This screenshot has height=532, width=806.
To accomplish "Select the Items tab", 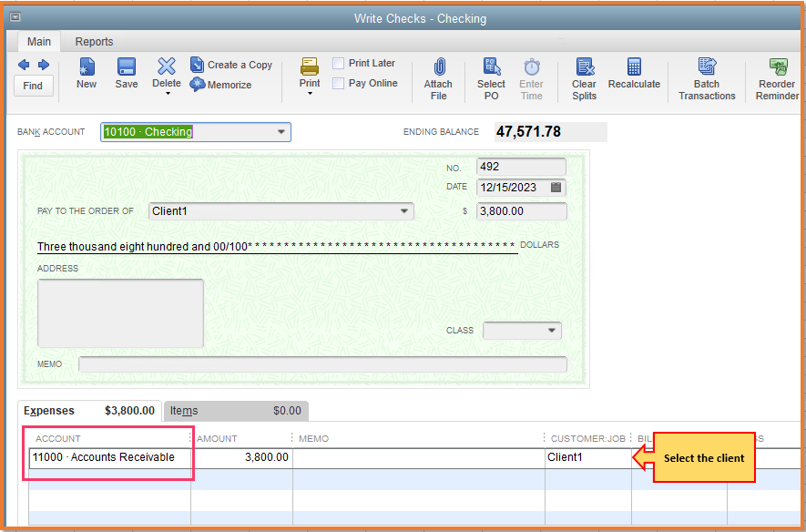I will (236, 411).
